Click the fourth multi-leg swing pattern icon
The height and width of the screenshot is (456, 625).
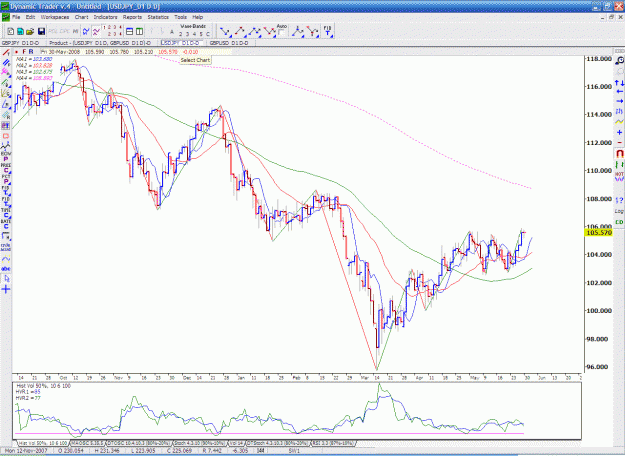pyautogui.click(x=269, y=31)
